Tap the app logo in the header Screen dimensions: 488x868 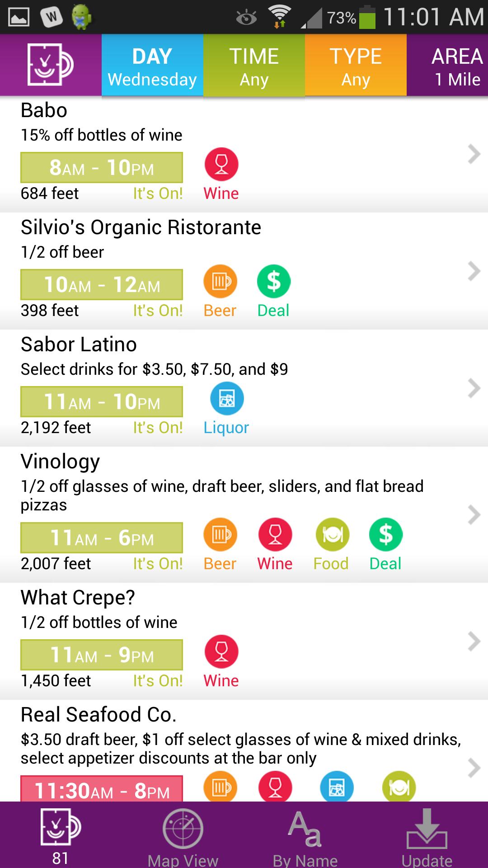pos(50,65)
